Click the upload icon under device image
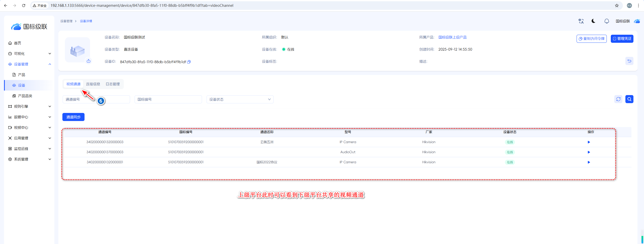 [x=89, y=61]
